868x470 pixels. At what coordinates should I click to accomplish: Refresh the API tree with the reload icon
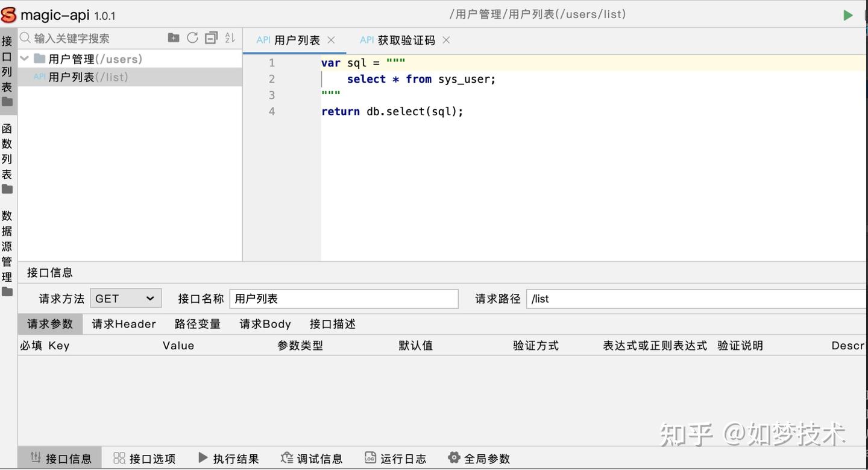click(192, 37)
